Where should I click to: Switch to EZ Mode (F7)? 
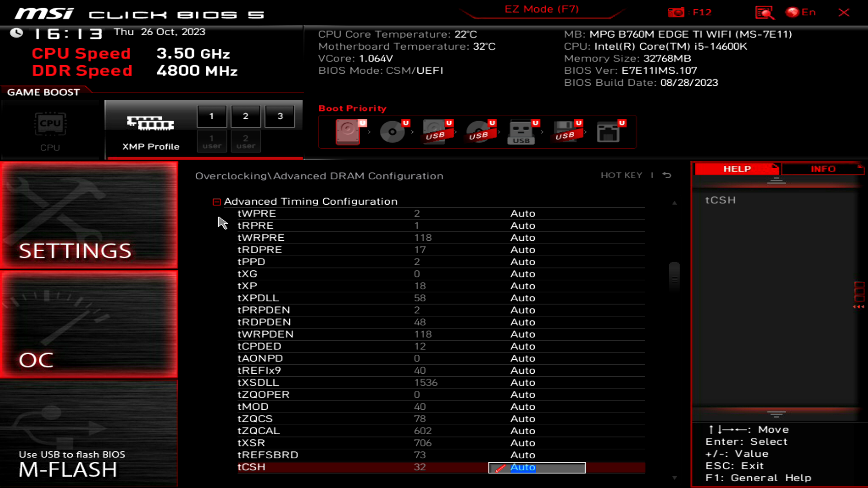(x=541, y=9)
